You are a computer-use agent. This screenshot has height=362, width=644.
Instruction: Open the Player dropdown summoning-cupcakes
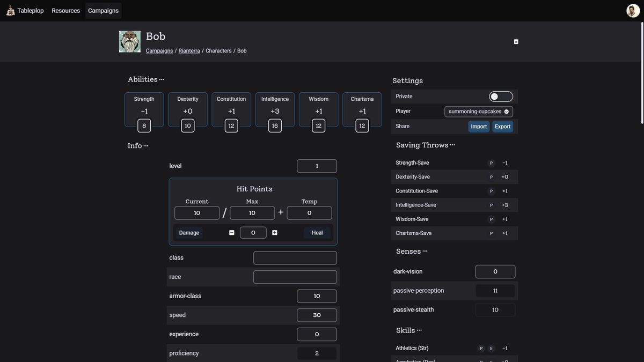479,112
